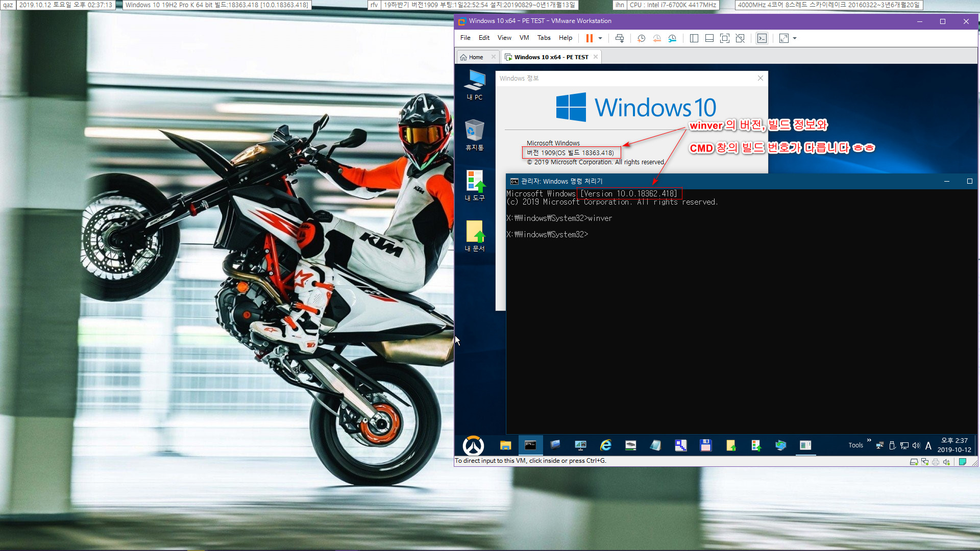
Task: Toggle the IME 'A' input indicator in VM tray
Action: pos(928,445)
